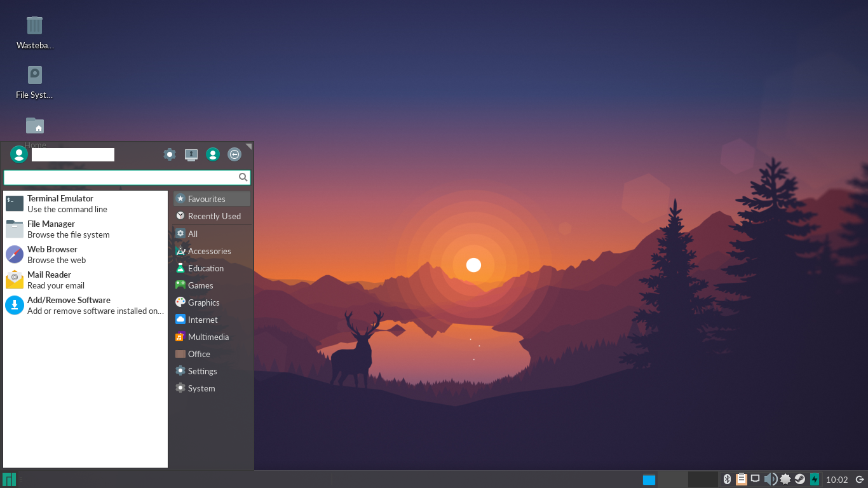The height and width of the screenshot is (488, 868).
Task: Select the Favourites category
Action: 212,199
